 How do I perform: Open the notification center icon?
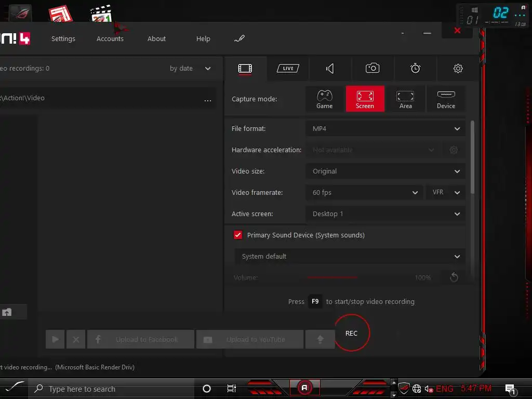(511, 389)
